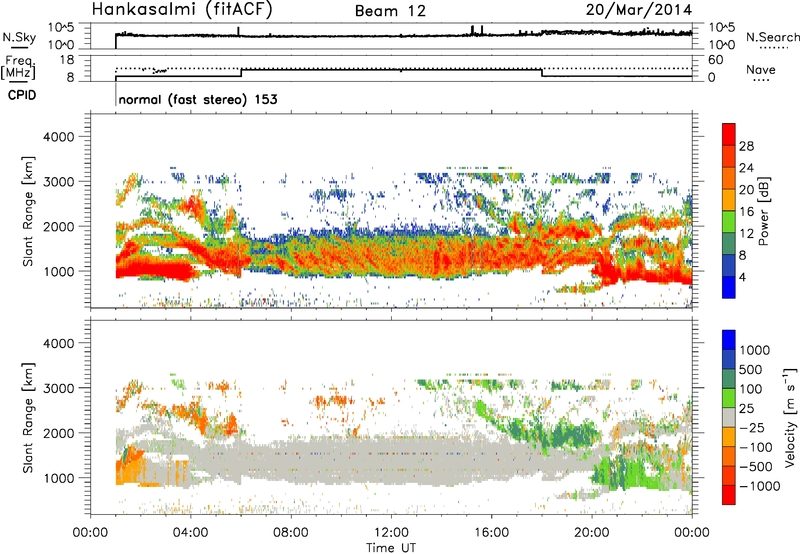Click the blue bottom segment of Power colorbar
The height and width of the screenshot is (554, 800).
[x=729, y=287]
